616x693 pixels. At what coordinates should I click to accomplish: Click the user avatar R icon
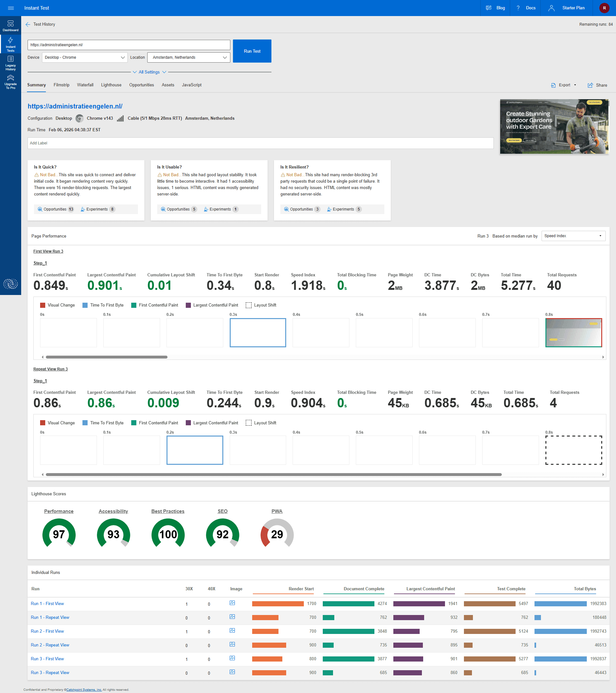point(604,8)
